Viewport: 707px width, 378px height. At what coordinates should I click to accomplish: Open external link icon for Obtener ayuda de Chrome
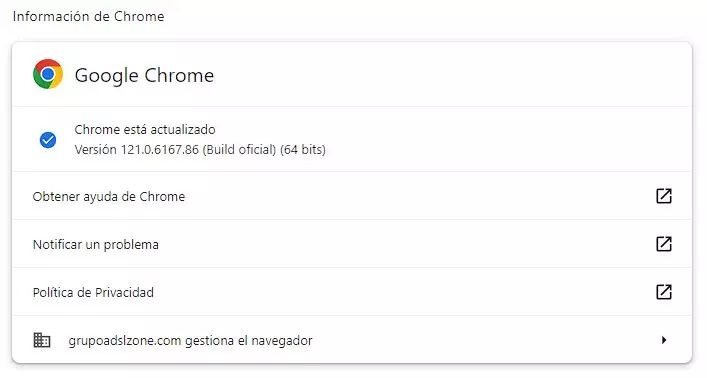point(664,196)
